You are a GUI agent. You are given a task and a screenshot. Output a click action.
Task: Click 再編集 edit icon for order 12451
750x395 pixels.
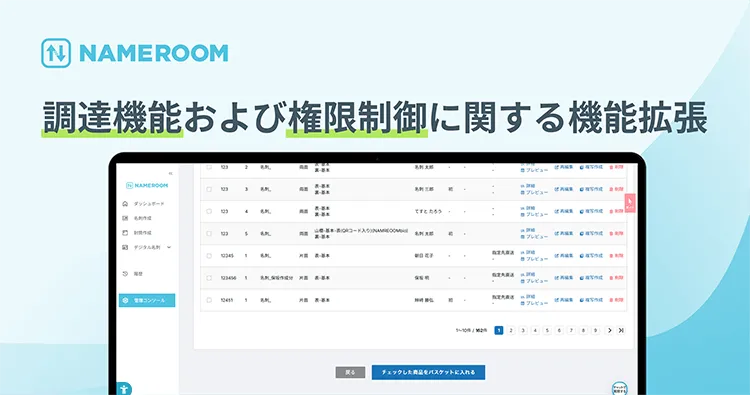click(557, 300)
